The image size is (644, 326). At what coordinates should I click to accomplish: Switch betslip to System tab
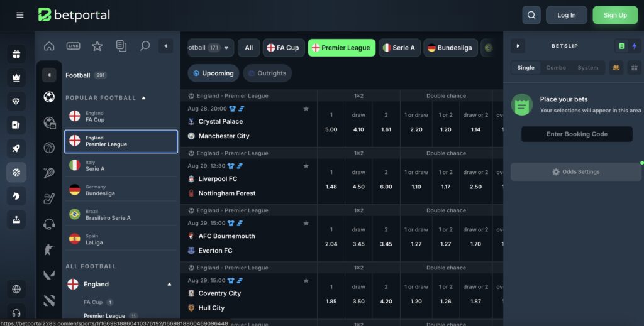click(588, 68)
